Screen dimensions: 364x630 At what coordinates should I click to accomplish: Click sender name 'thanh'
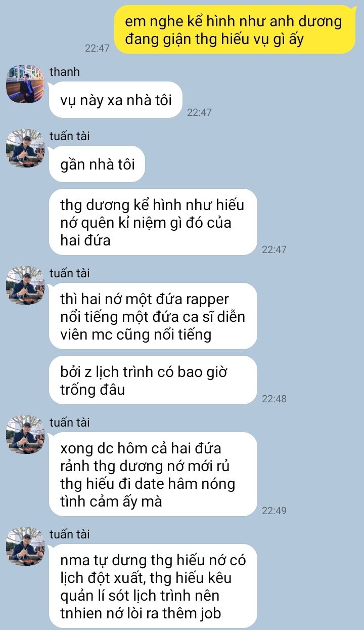64,72
